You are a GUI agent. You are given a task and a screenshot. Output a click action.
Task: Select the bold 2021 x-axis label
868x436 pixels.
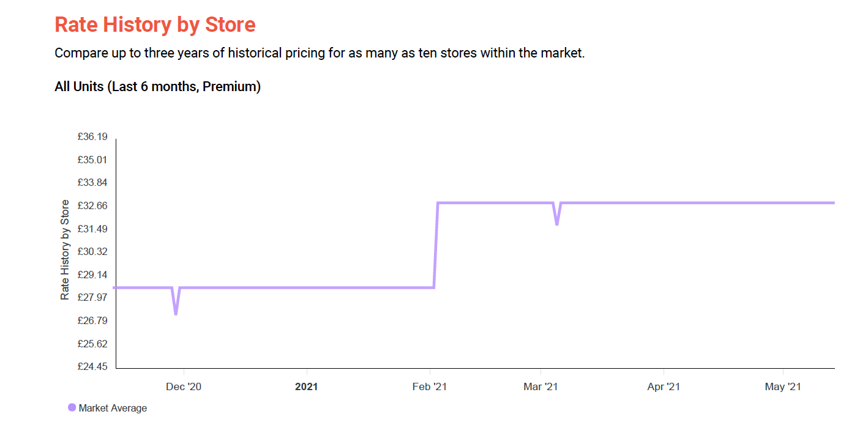(x=306, y=387)
